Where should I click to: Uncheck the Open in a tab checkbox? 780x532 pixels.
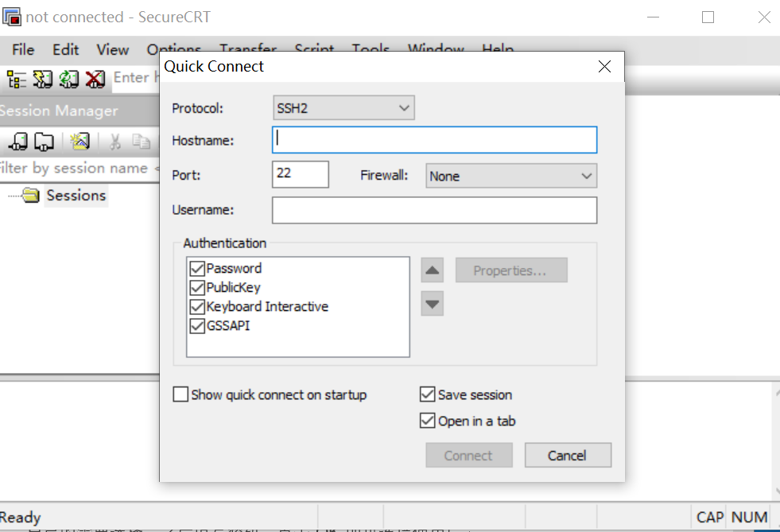(427, 421)
